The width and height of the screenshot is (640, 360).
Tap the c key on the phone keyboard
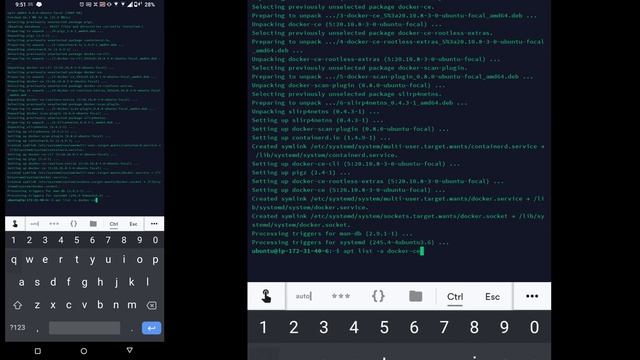click(x=69, y=305)
